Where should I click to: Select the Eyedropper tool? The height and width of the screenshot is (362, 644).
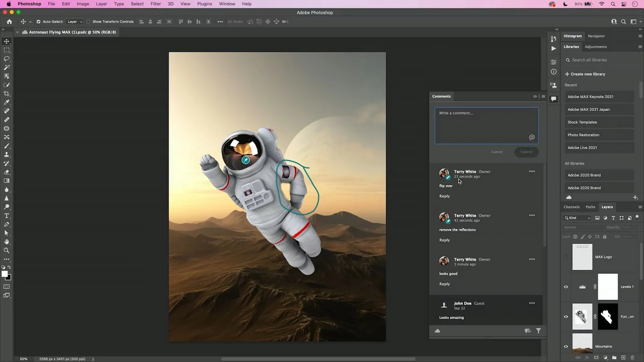point(7,102)
